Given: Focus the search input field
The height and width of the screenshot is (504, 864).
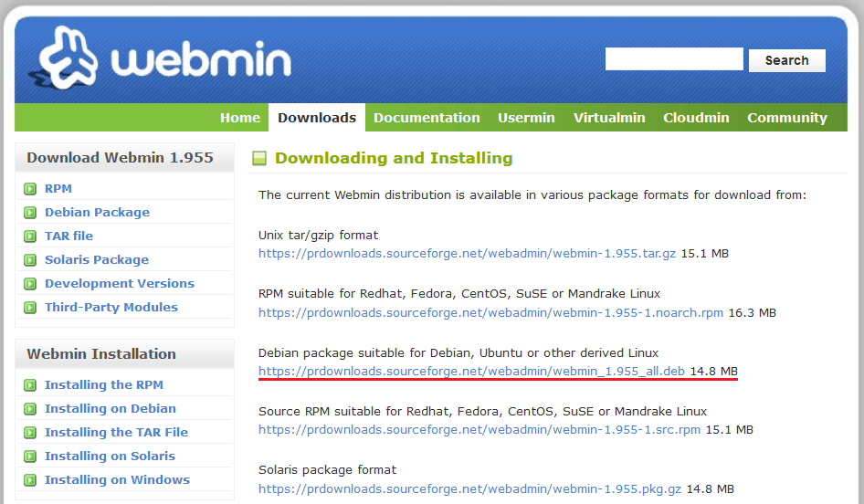Looking at the screenshot, I should pyautogui.click(x=674, y=59).
